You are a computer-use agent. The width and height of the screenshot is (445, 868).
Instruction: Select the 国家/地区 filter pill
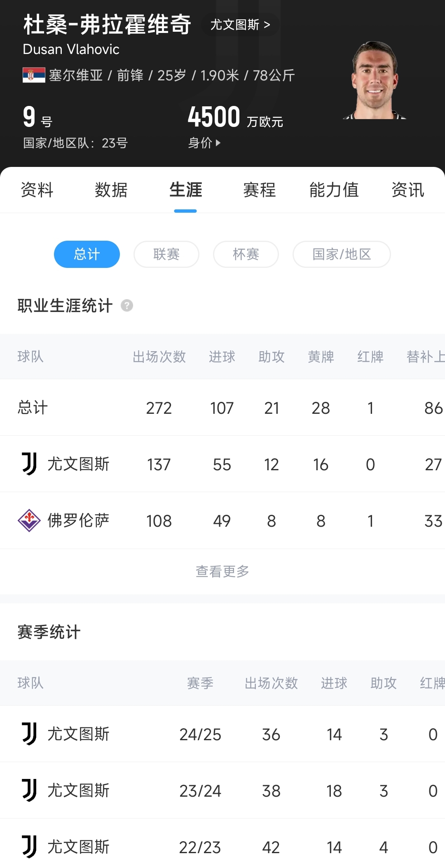(342, 254)
